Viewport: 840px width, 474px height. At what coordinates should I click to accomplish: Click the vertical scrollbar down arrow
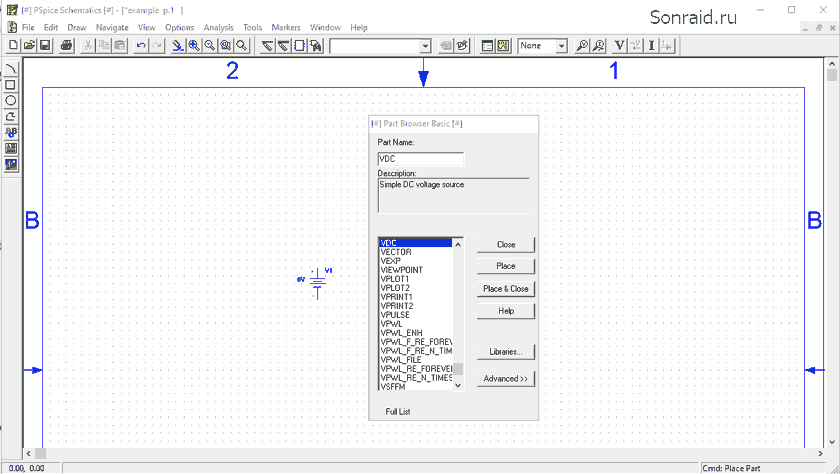[832, 442]
